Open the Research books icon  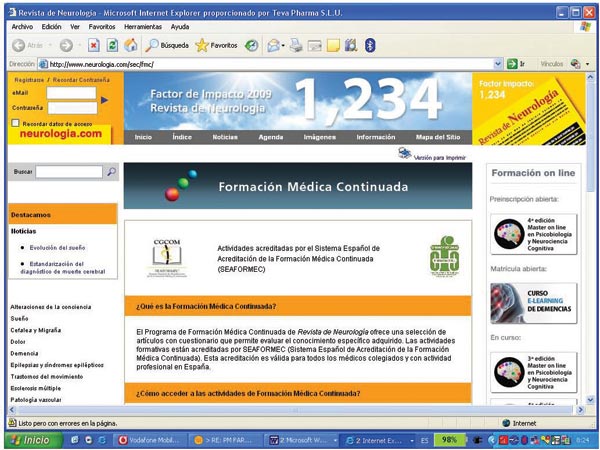pyautogui.click(x=351, y=45)
